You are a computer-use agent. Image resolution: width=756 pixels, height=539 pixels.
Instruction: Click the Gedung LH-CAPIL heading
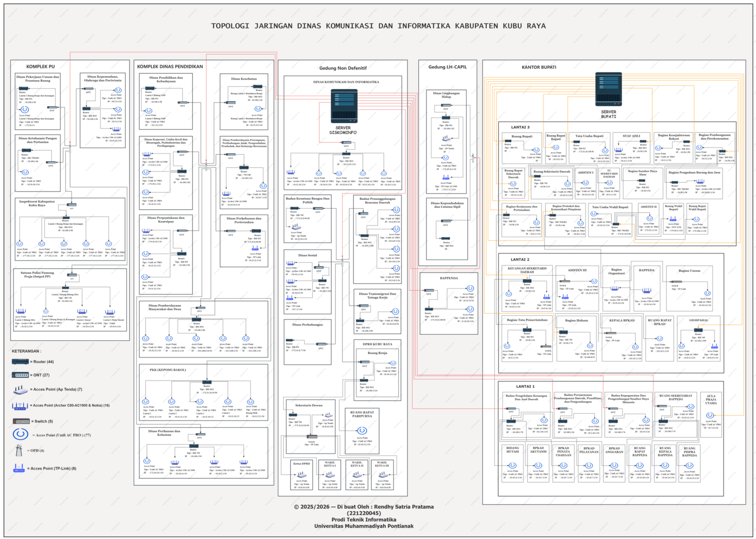tap(447, 67)
